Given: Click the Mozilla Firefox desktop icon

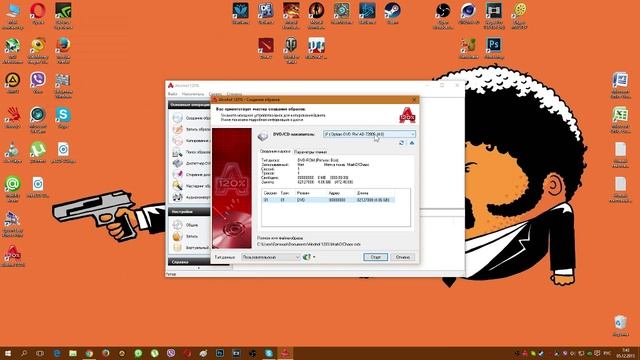Looking at the screenshot, I should [x=63, y=50].
